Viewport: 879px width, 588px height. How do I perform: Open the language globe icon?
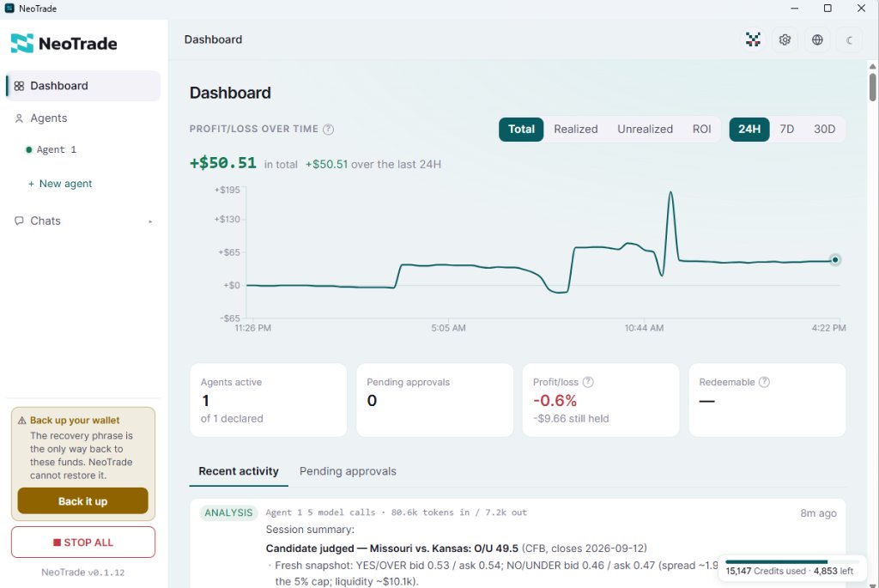coord(817,39)
